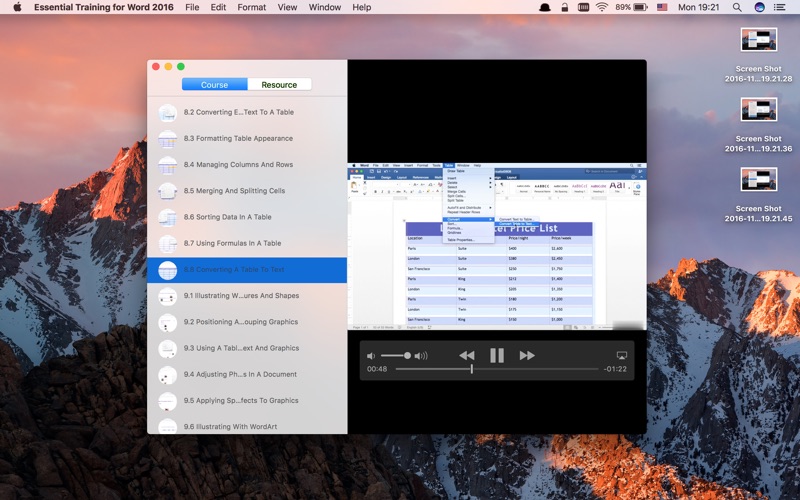Viewport: 800px width, 500px height.
Task: Open the Notification Center list icon
Action: pyautogui.click(x=780, y=7)
